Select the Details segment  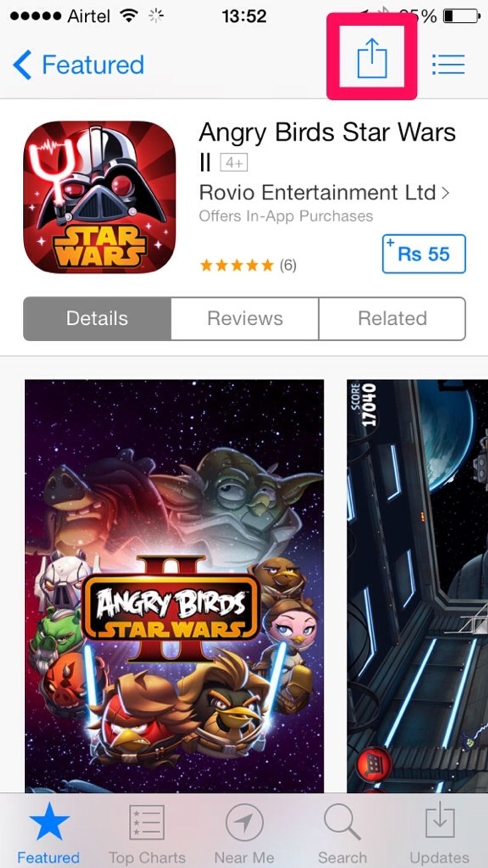tap(97, 318)
